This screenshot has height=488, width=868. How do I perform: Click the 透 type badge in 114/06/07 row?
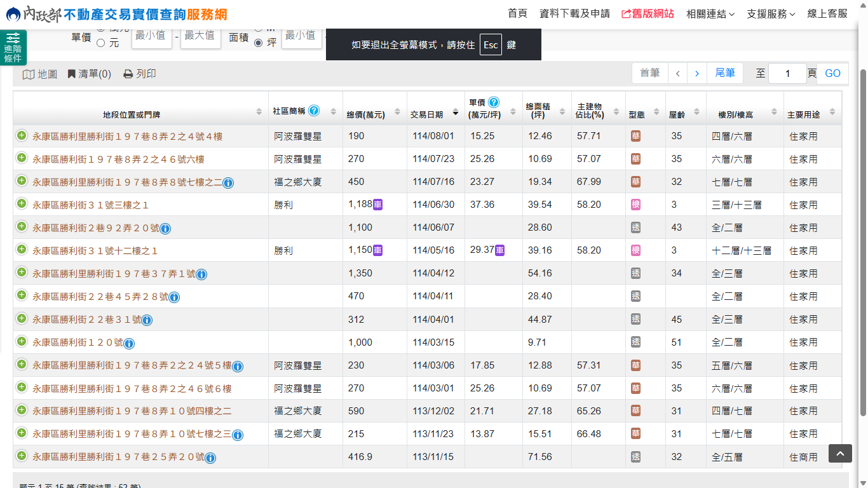coord(635,227)
